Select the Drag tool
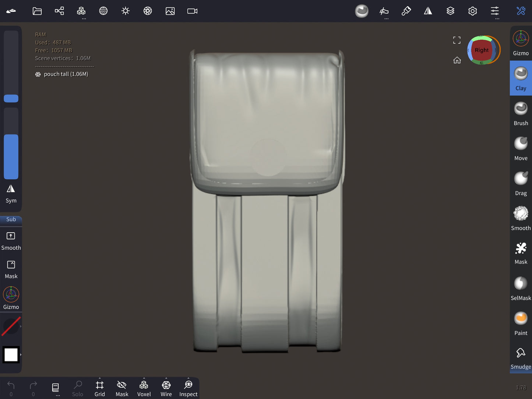 click(521, 184)
